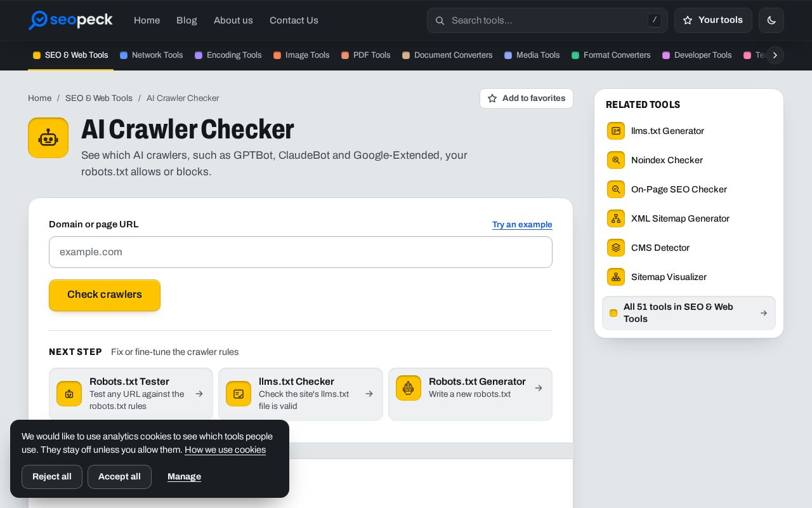Image resolution: width=812 pixels, height=508 pixels.
Task: Open the Network Tools category
Action: click(152, 55)
